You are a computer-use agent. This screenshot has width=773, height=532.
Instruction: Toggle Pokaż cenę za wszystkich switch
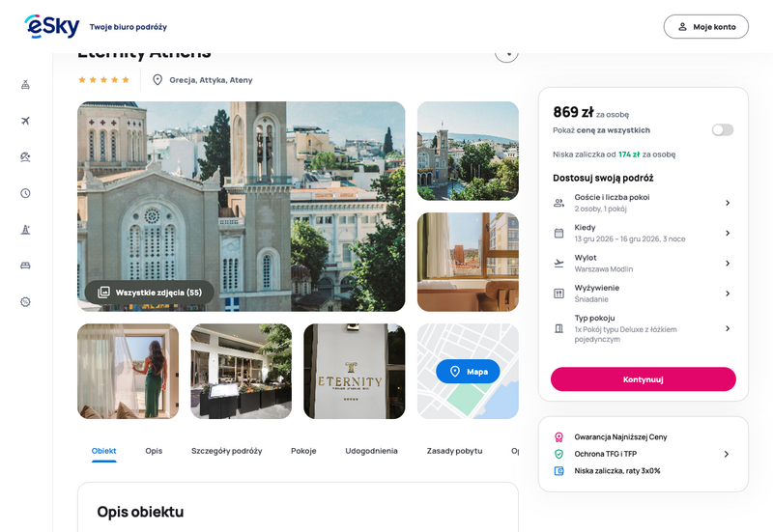point(723,130)
